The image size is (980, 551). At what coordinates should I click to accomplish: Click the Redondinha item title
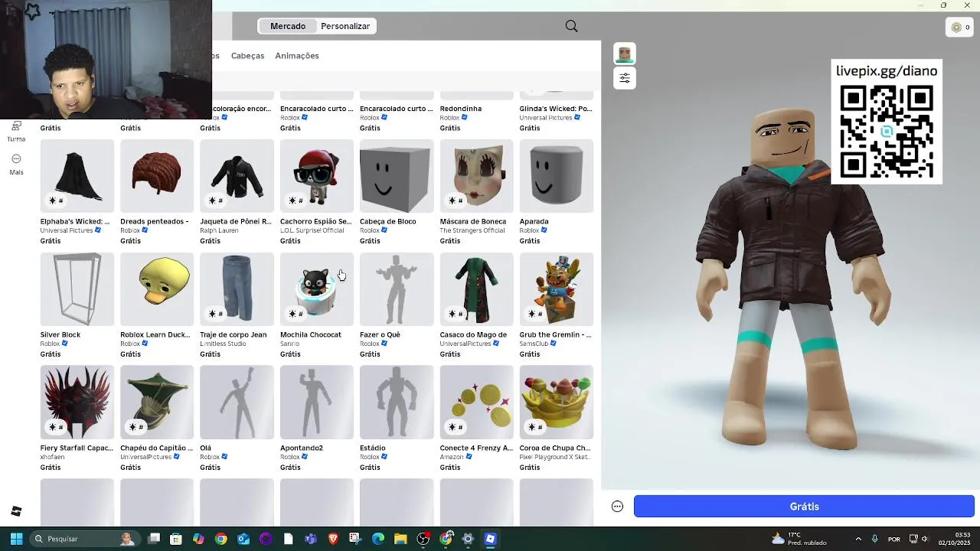click(460, 109)
